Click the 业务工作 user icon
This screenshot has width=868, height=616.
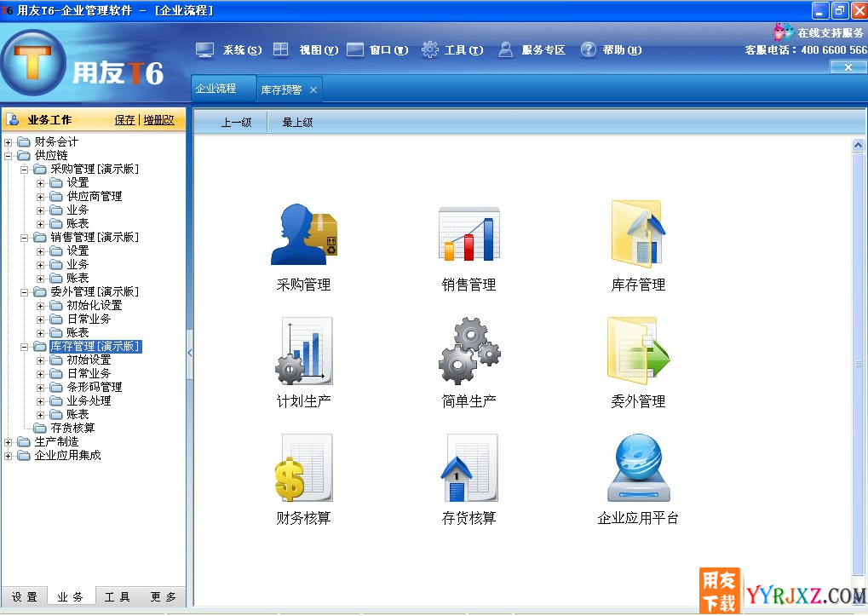[x=14, y=119]
